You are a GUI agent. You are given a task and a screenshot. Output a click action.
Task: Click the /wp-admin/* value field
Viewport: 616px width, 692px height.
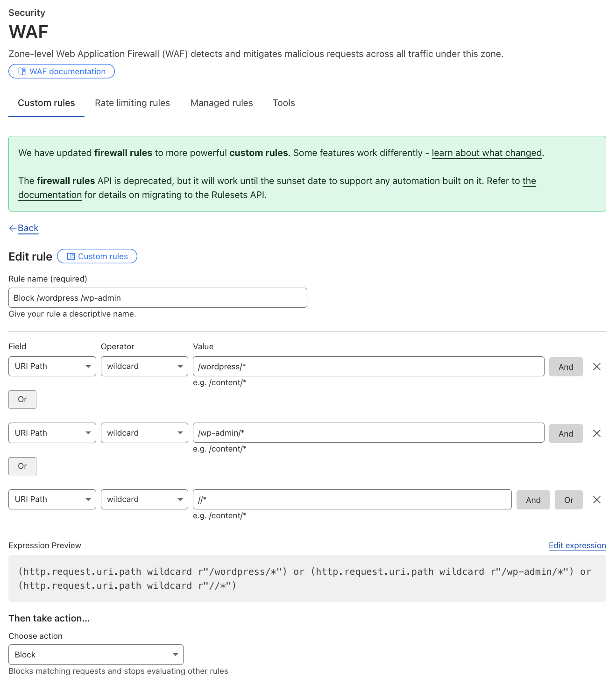point(368,433)
